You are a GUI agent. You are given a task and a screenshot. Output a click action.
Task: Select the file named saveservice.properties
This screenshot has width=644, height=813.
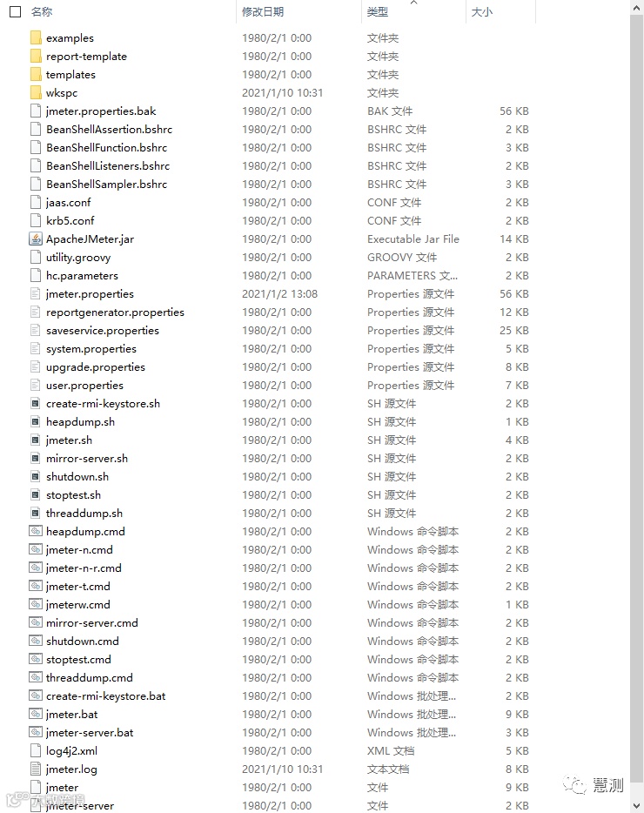point(102,330)
